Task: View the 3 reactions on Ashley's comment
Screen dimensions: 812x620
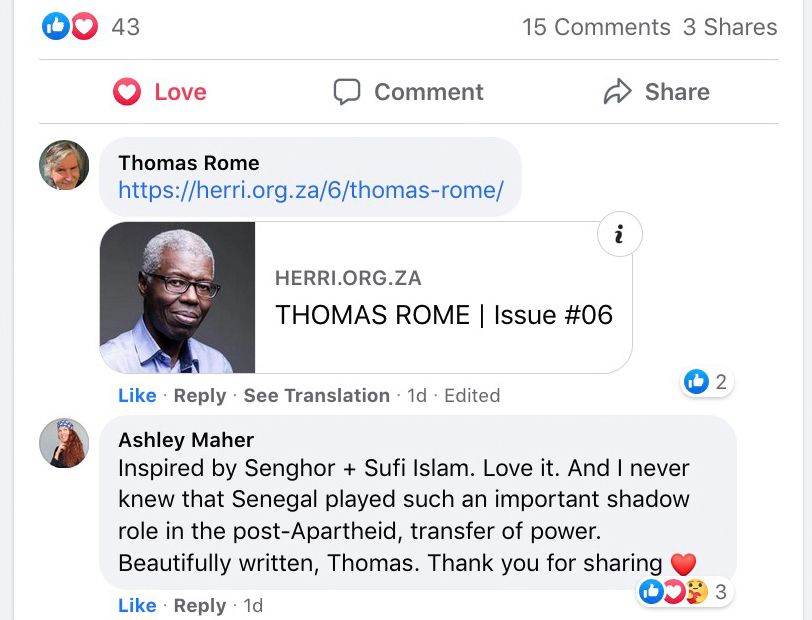Action: [x=684, y=592]
